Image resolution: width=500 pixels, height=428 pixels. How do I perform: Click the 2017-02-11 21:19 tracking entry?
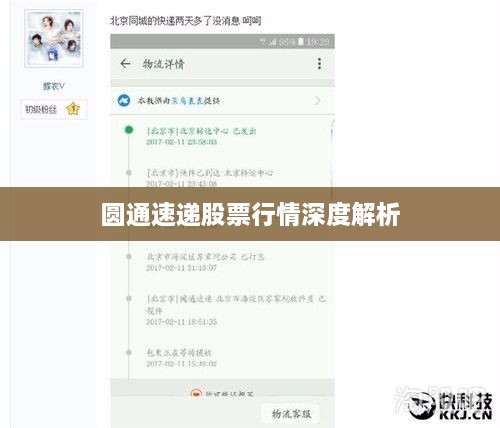tap(205, 262)
